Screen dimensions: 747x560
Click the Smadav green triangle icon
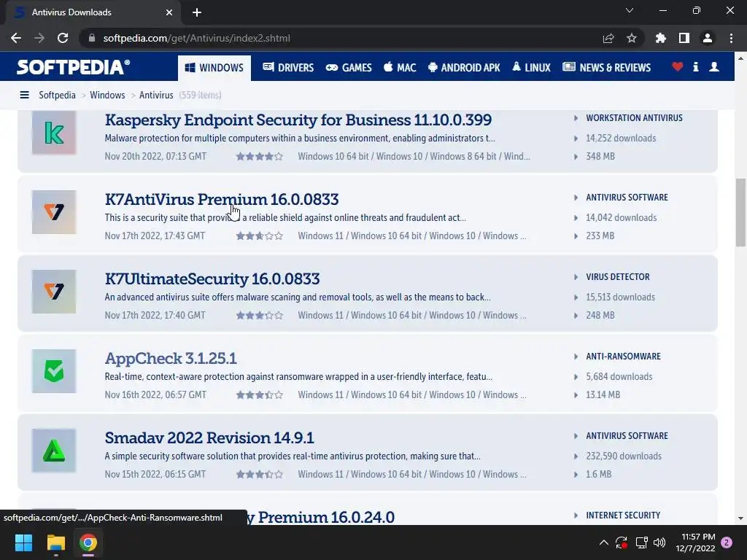click(x=54, y=451)
